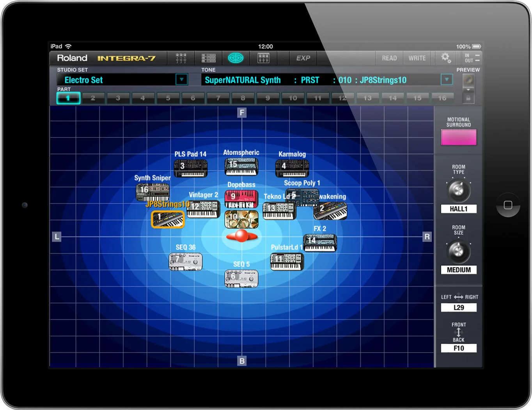Viewport: 532px width, 410px height.
Task: Open the mixer faders view icon
Action: [x=181, y=58]
